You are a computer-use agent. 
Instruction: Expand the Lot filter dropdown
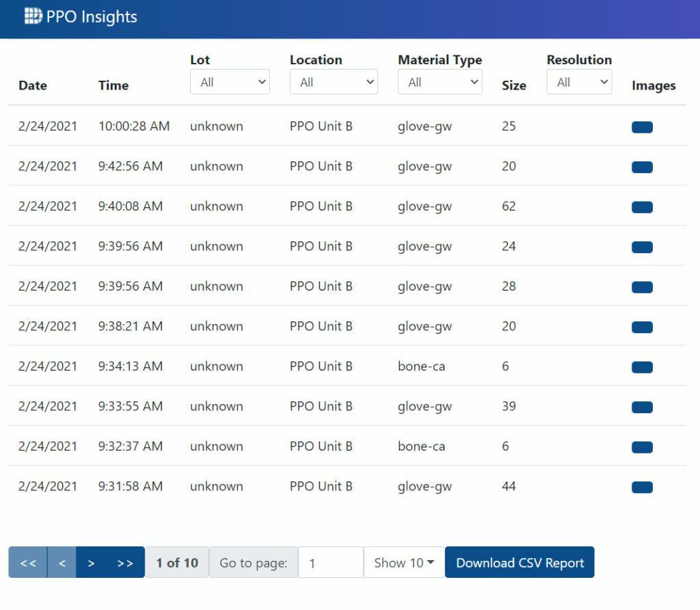230,81
